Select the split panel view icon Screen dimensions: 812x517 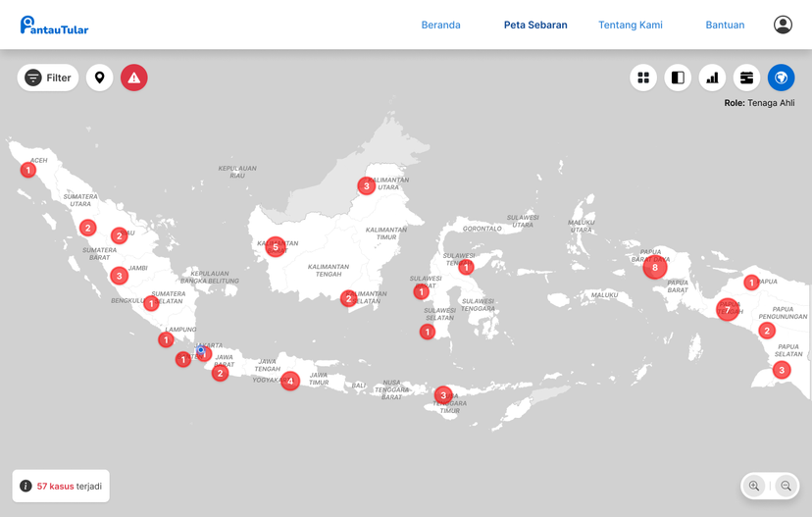(x=678, y=78)
